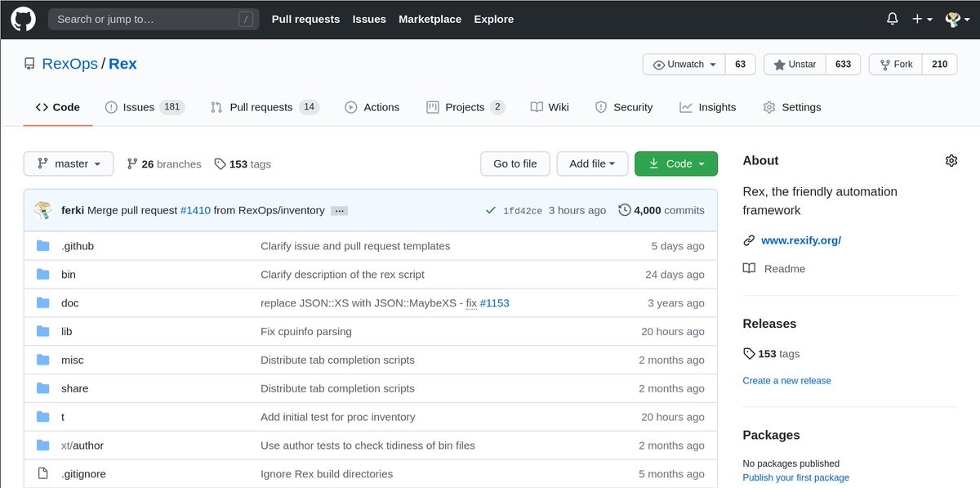
Task: Open the Rex repository name link
Action: [122, 64]
